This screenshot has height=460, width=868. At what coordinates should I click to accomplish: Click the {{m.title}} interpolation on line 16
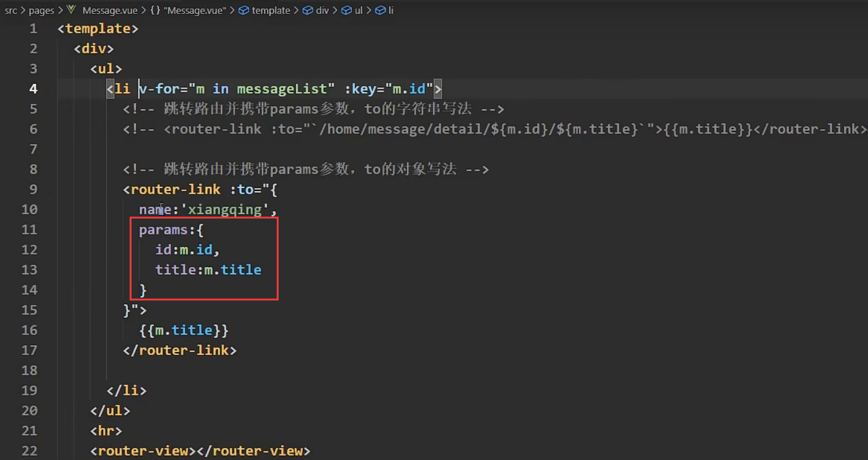pos(184,330)
